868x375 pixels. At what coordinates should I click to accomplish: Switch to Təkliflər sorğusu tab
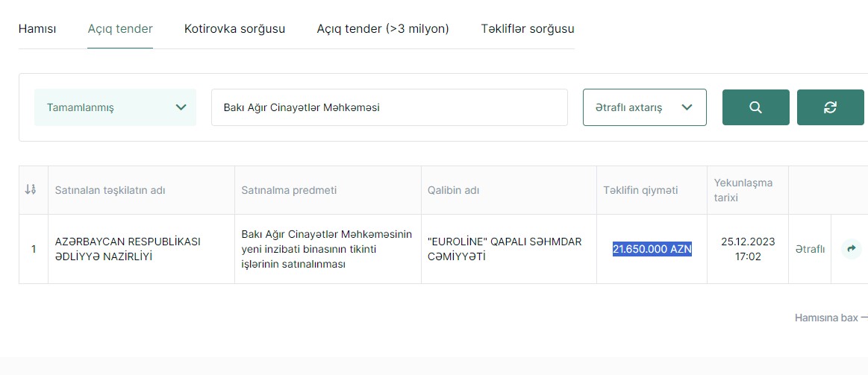tap(528, 29)
